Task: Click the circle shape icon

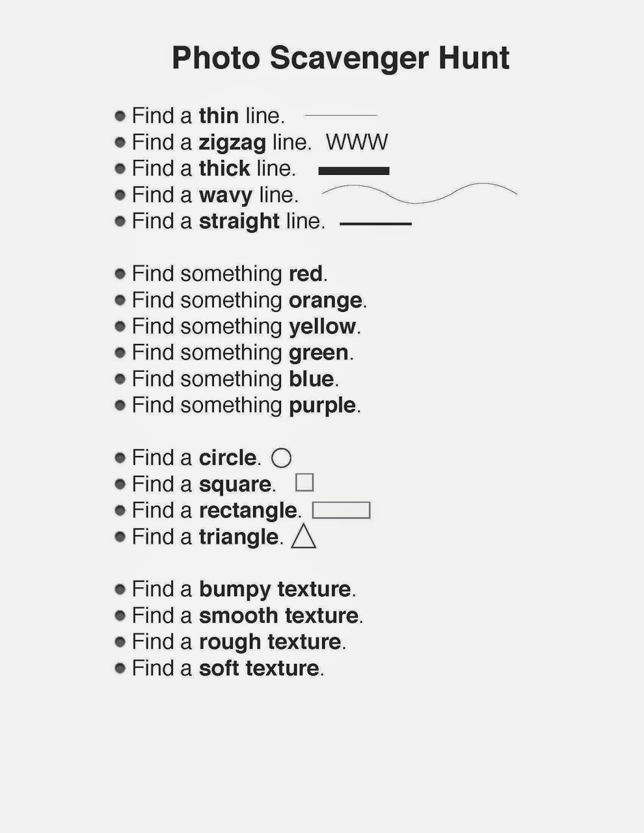Action: [281, 458]
